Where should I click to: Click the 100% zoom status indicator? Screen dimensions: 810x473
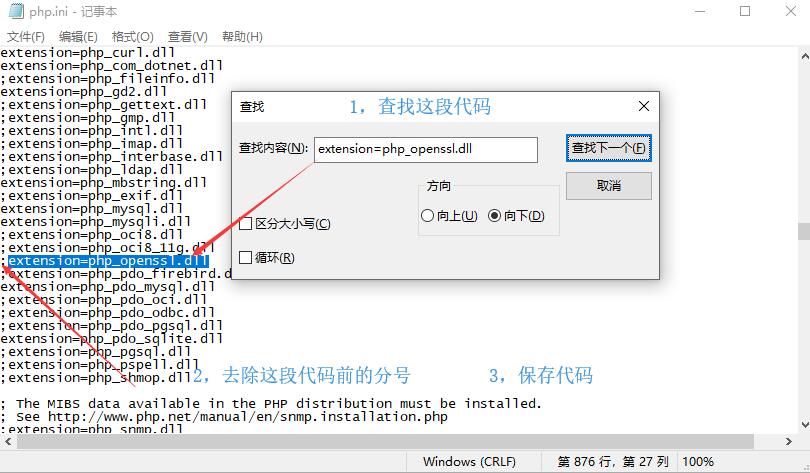(698, 461)
